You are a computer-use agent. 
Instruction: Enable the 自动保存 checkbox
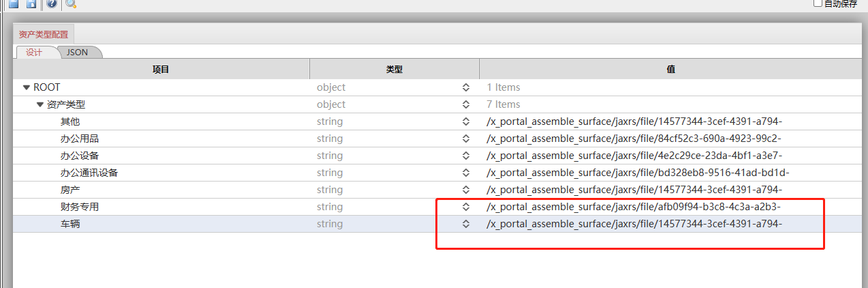pos(818,3)
